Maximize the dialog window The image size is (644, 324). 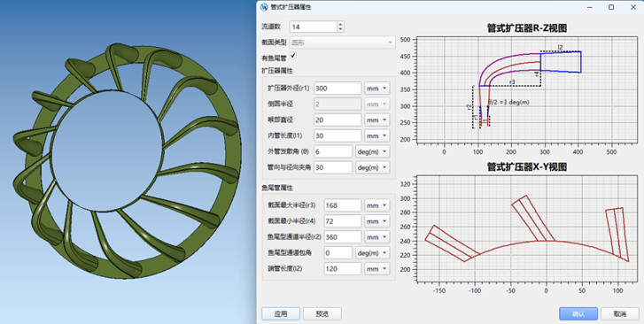pos(611,7)
